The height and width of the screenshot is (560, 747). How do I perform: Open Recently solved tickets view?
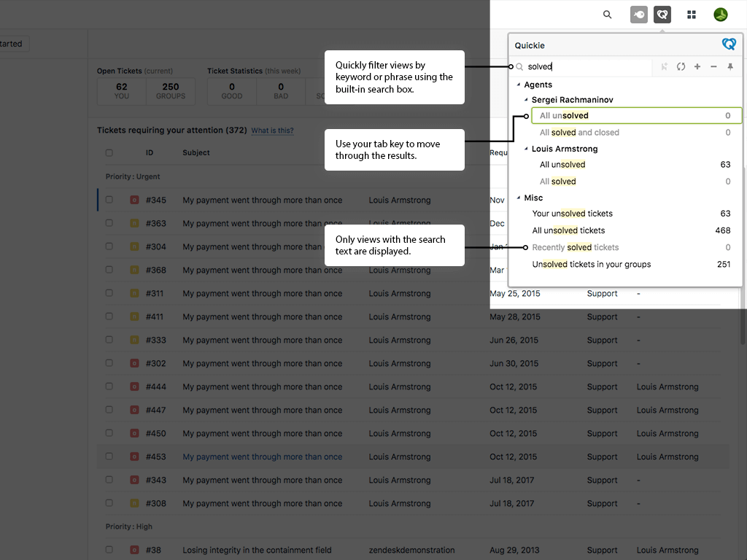[x=632, y=248]
